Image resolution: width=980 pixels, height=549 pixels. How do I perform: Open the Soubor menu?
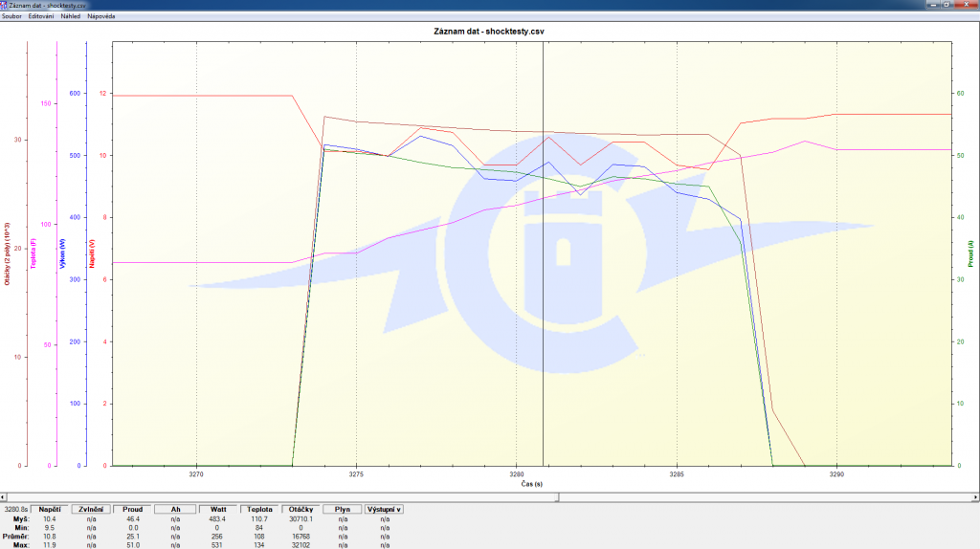12,17
